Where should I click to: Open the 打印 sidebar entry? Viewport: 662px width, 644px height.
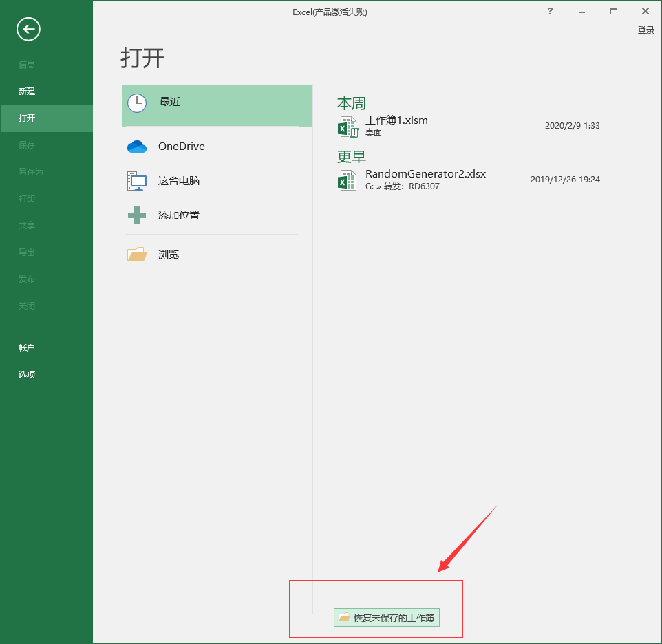27,199
